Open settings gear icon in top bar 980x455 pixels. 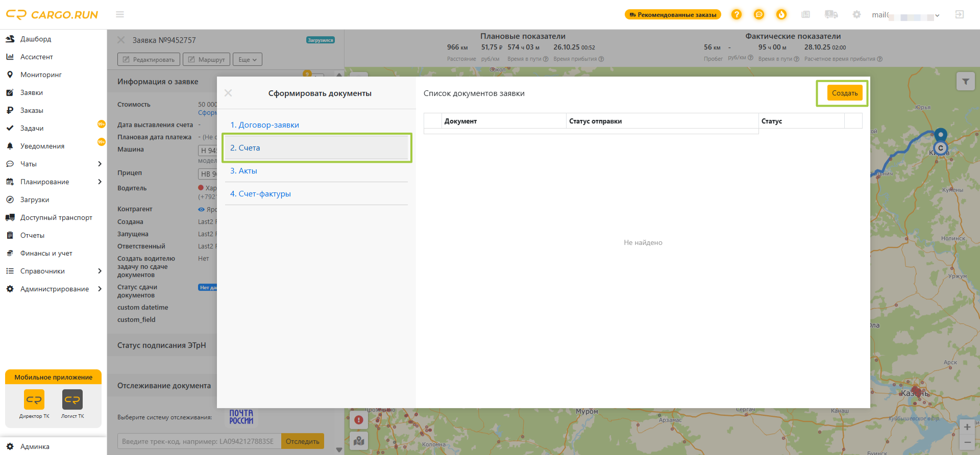856,14
